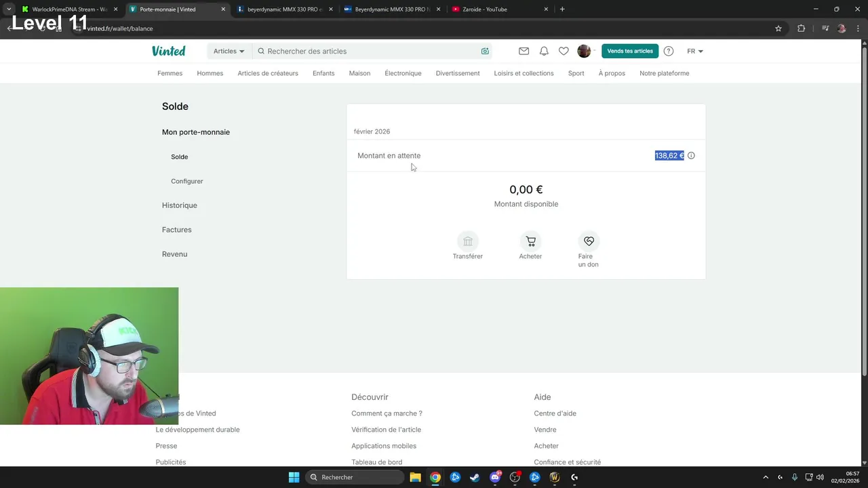Click Le développement durable footer link

pos(197,430)
